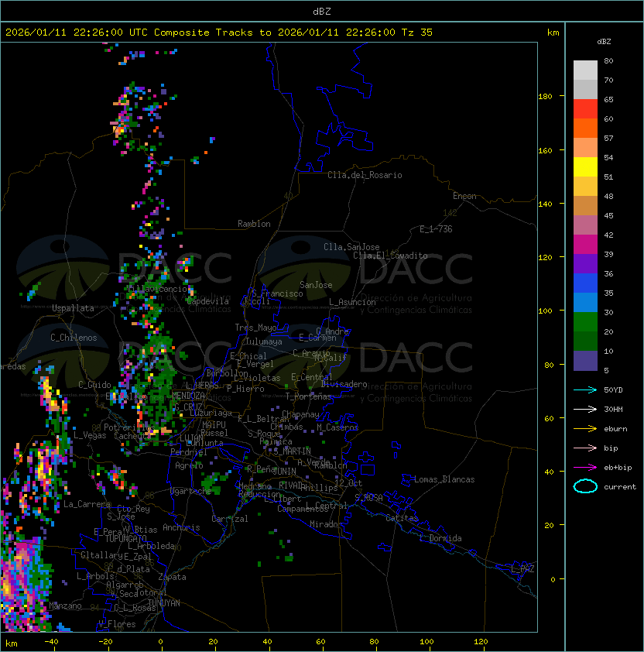
Task: Click the yellow eburn arrow in legend
Action: [x=585, y=428]
